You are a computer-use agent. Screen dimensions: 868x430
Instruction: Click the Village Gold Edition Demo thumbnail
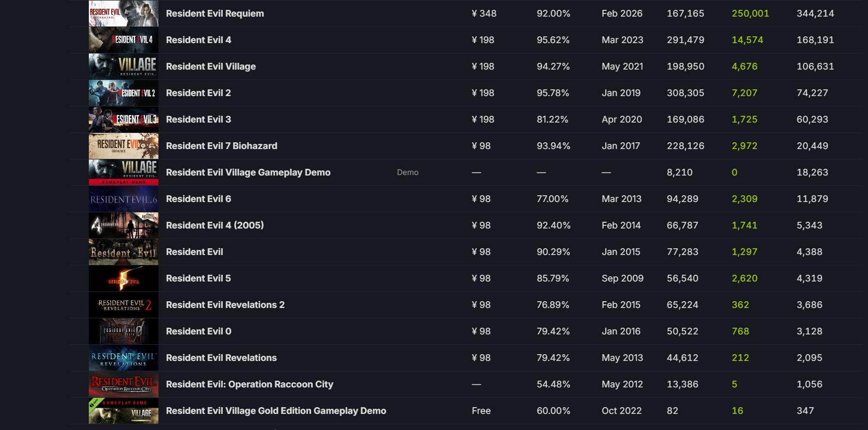tap(124, 411)
